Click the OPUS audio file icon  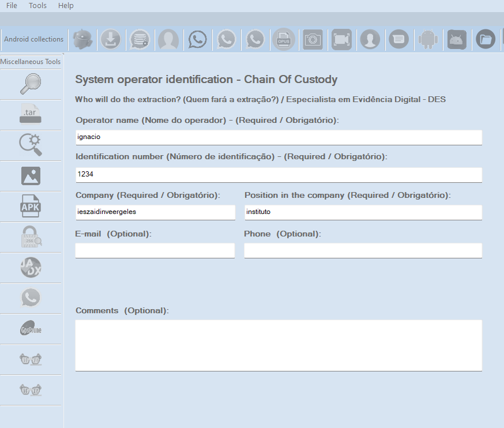(284, 40)
